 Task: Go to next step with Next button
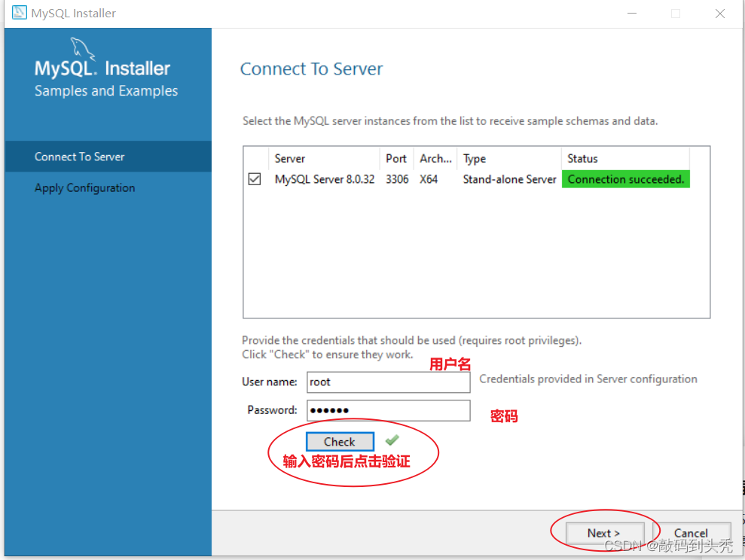(604, 533)
